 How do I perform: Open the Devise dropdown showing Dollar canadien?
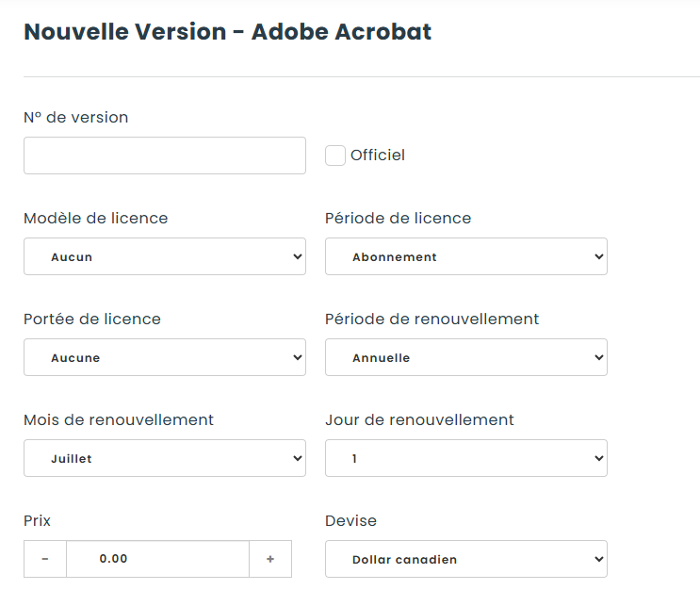466,559
